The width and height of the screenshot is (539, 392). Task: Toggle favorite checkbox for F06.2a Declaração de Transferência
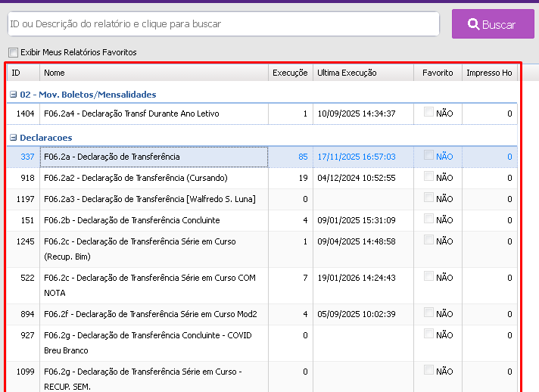click(x=429, y=156)
